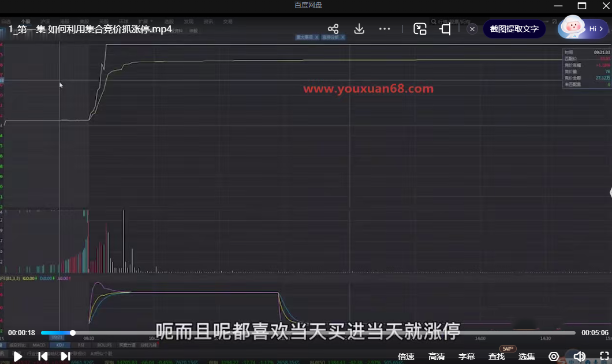The height and width of the screenshot is (364, 612).
Task: Click the 行情/股票/问句 search field
Action: coord(456,21)
